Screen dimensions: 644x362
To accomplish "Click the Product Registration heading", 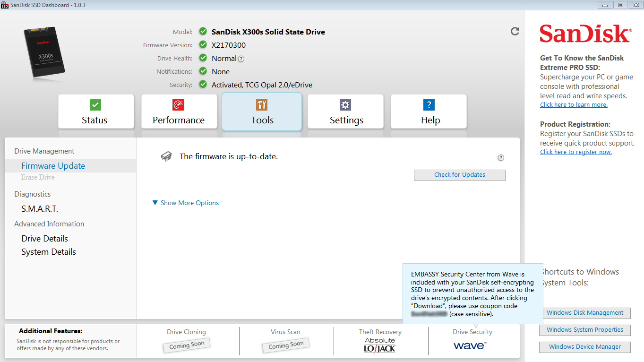I will pyautogui.click(x=575, y=124).
